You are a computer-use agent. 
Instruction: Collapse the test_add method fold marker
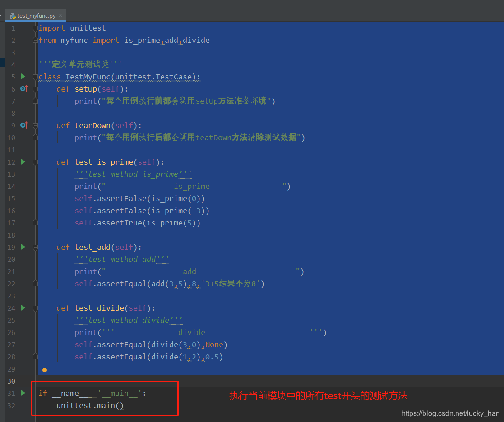[35, 247]
